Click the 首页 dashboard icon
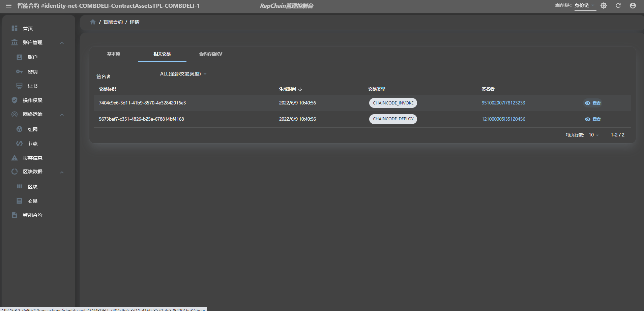Viewport: 644px width, 311px height. [14, 28]
